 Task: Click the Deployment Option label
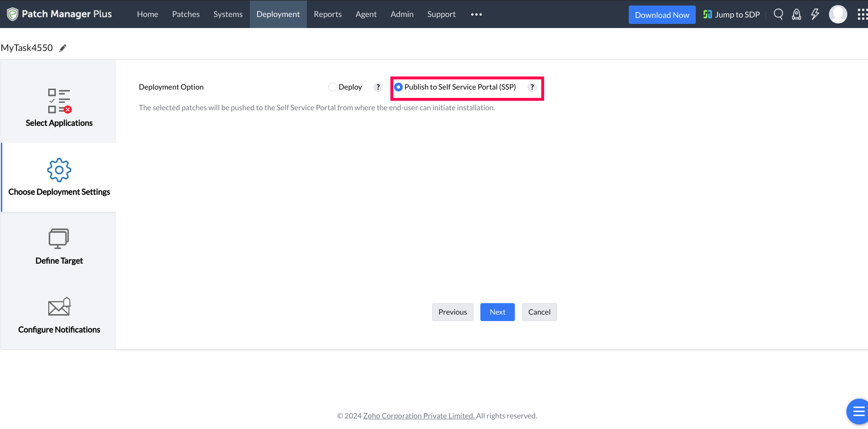pos(171,87)
